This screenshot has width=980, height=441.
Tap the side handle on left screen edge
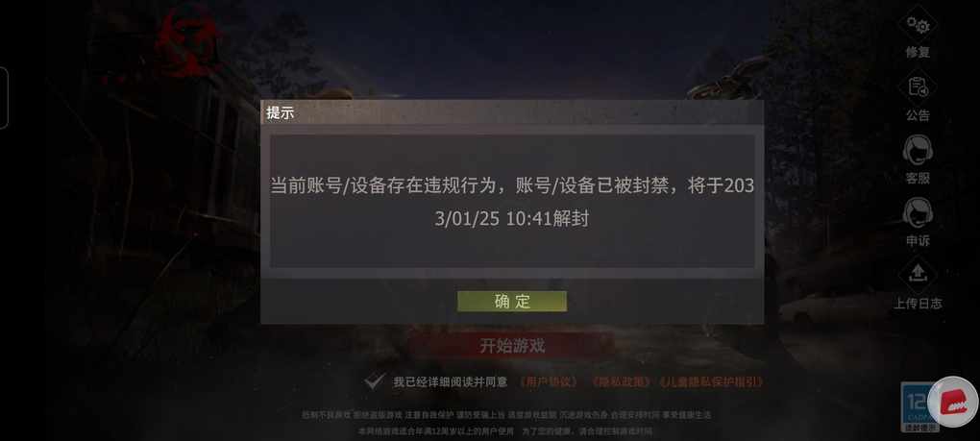click(4, 98)
